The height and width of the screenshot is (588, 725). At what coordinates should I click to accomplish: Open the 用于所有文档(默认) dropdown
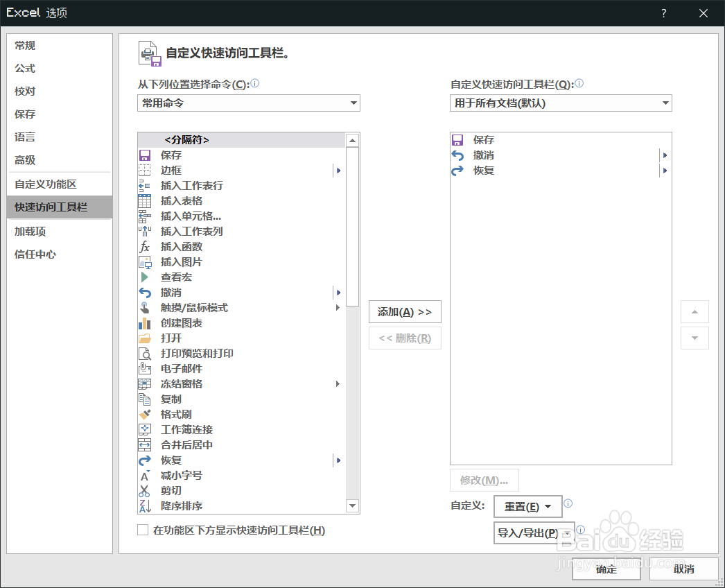561,103
